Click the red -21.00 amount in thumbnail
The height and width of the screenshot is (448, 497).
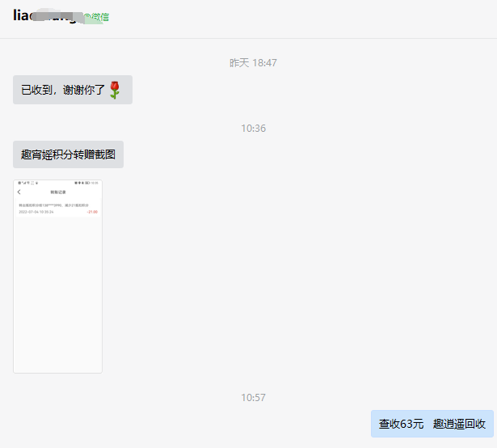click(x=92, y=212)
